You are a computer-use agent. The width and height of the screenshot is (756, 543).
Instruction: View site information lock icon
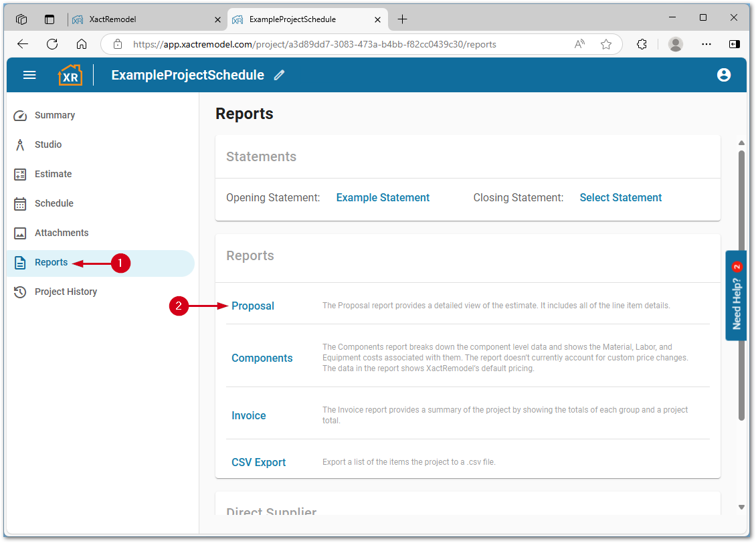click(x=118, y=44)
